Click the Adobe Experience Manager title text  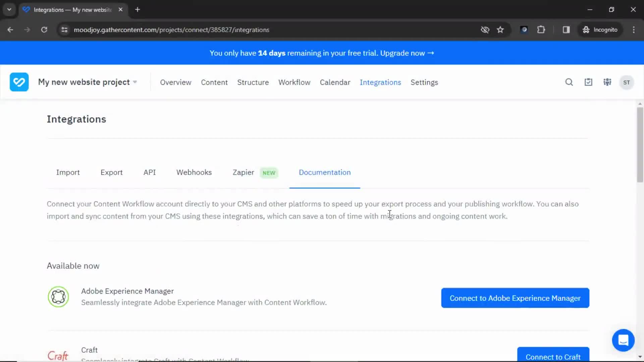[x=127, y=291]
